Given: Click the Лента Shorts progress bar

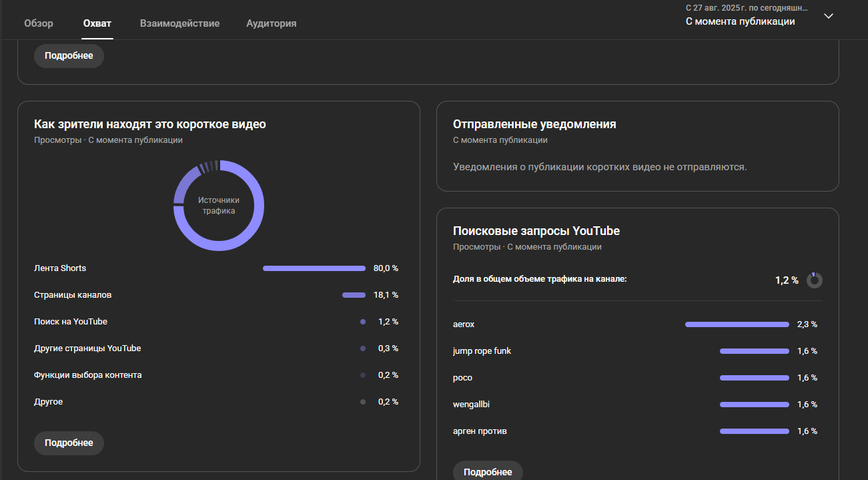Looking at the screenshot, I should tap(314, 268).
